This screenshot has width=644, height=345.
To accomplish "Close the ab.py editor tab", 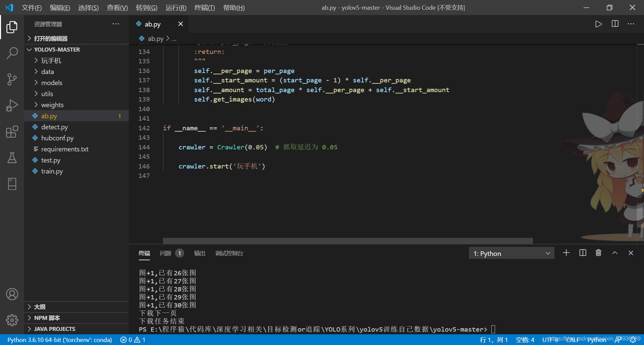I will tap(180, 24).
